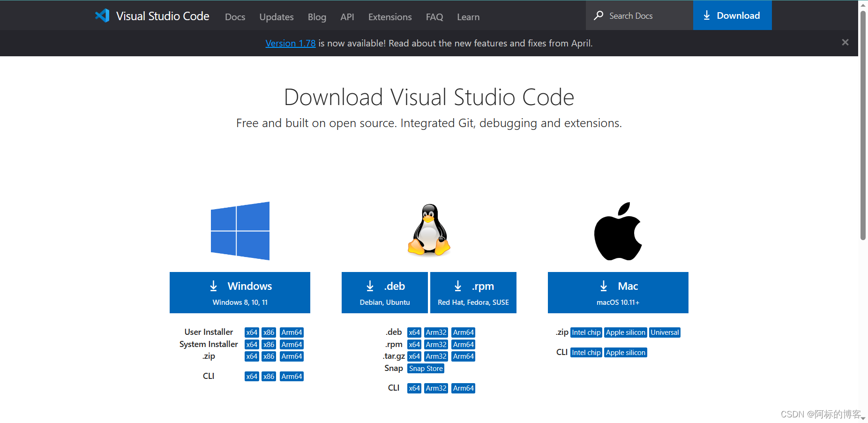
Task: Download the .rpm package for Red Hat
Action: pos(473,292)
